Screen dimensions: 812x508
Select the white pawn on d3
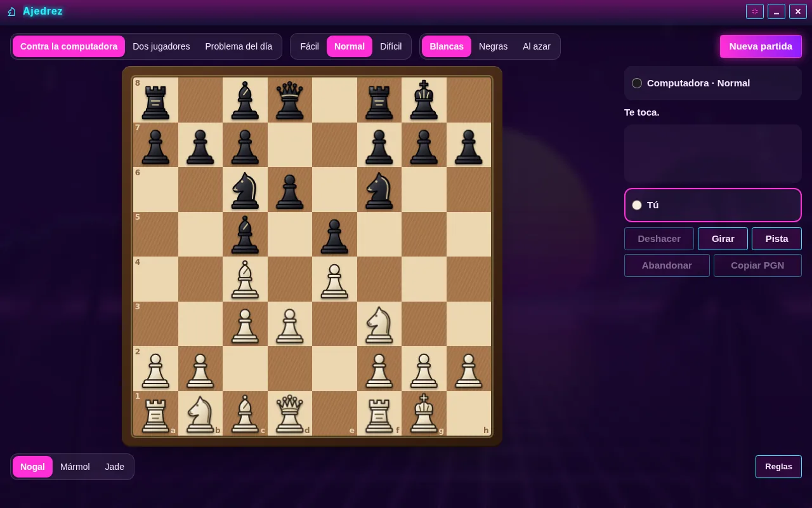290,324
